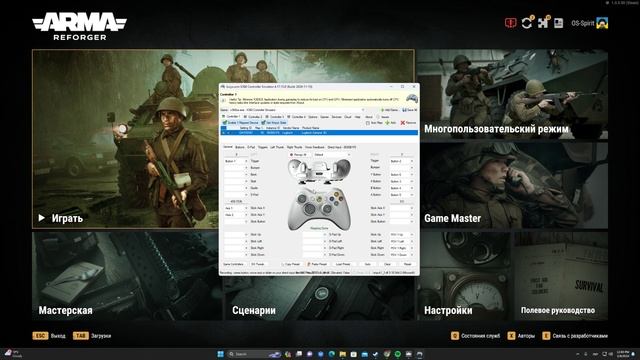Open the puzzle-piece mods icon in Arma header
Viewport: 640px width, 360px height.
click(x=543, y=23)
